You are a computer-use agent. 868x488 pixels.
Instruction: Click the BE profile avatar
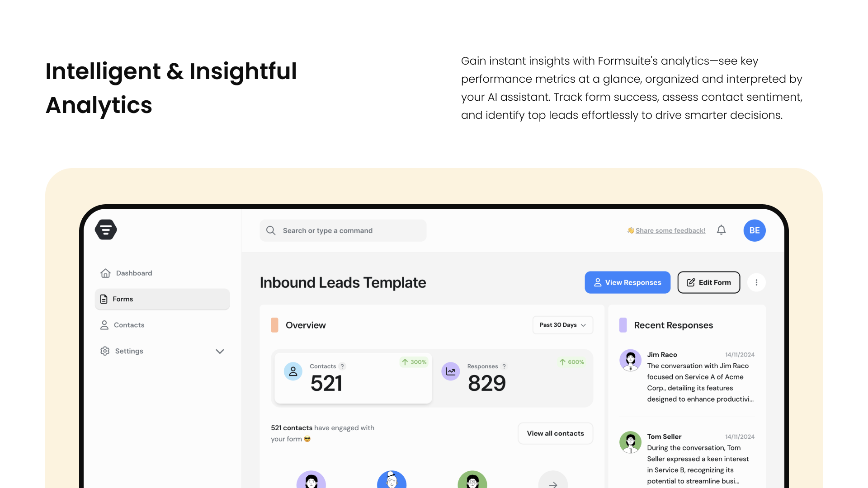point(754,230)
